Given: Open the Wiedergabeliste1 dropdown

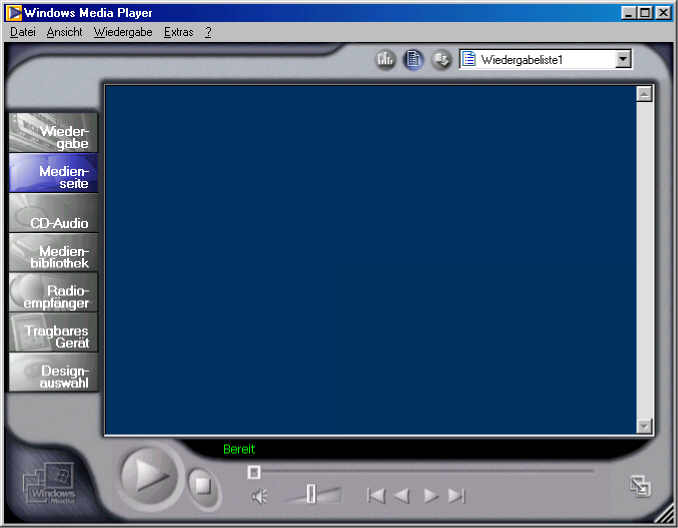Looking at the screenshot, I should click(545, 59).
